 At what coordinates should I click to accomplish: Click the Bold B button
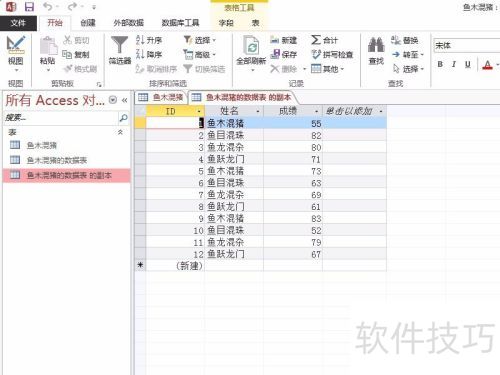click(440, 64)
